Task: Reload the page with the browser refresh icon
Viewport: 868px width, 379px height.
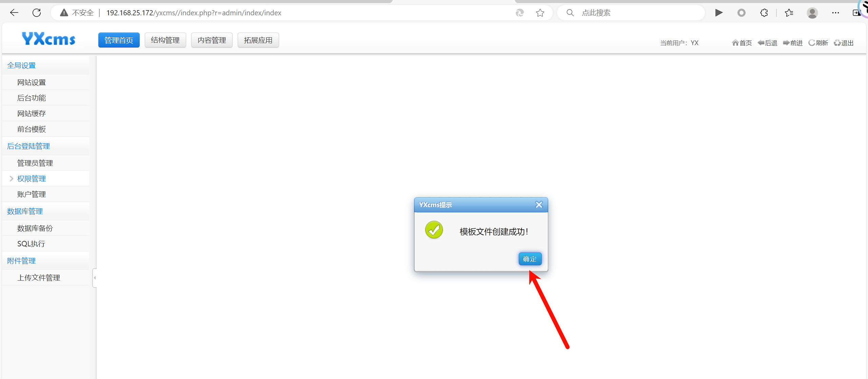Action: 37,13
